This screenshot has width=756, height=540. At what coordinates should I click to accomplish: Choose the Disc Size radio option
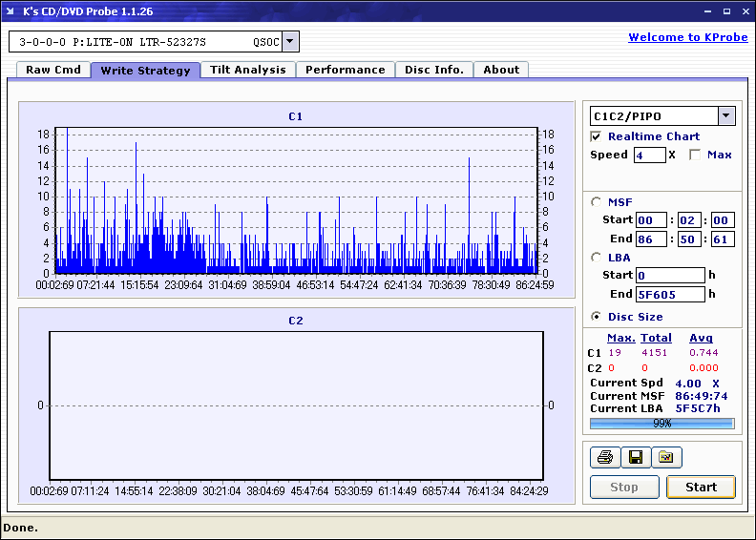597,317
